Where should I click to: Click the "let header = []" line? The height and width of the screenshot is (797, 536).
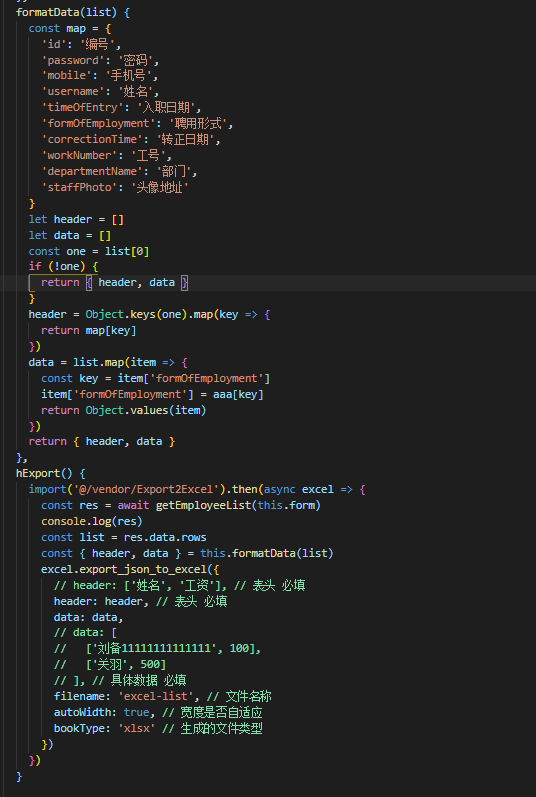pos(76,220)
